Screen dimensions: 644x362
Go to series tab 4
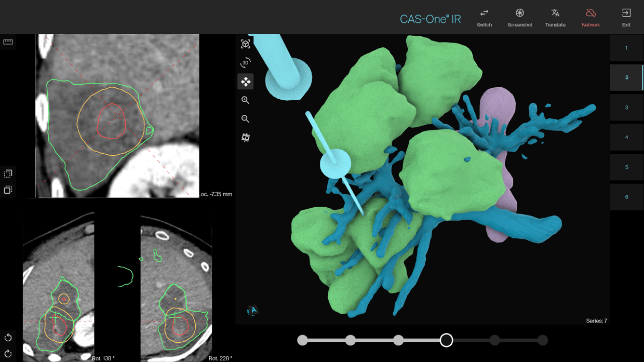click(626, 137)
